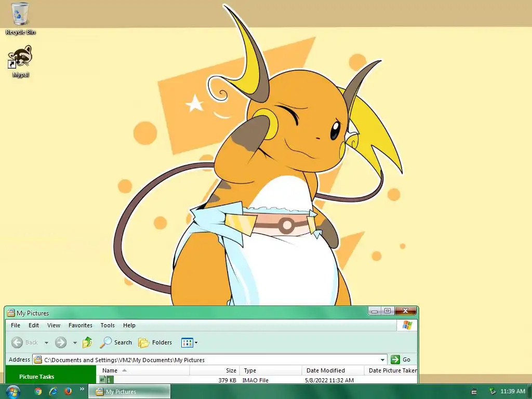Toggle the Folders pane button
Image resolution: width=532 pixels, height=399 pixels.
coord(155,342)
